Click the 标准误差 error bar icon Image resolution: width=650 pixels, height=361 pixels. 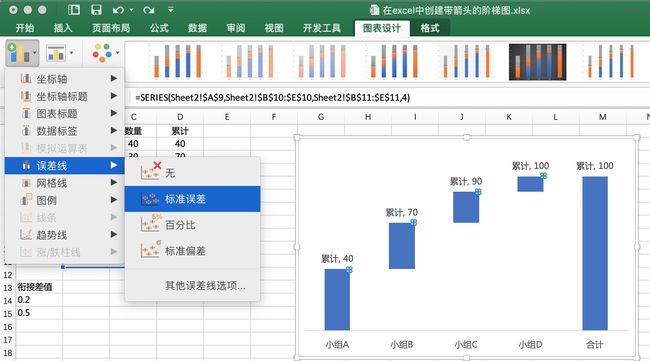pyautogui.click(x=150, y=199)
